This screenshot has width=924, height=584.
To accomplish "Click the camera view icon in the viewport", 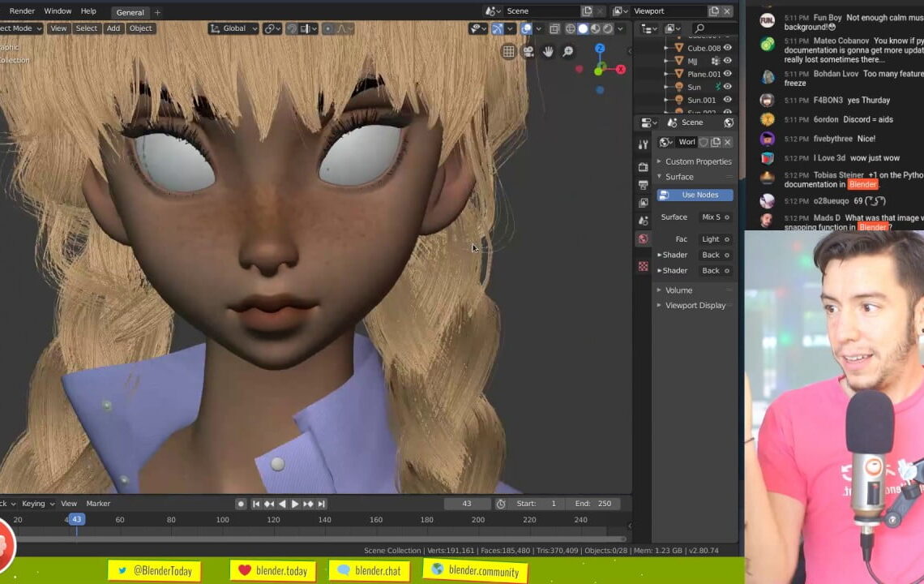I will click(x=528, y=51).
